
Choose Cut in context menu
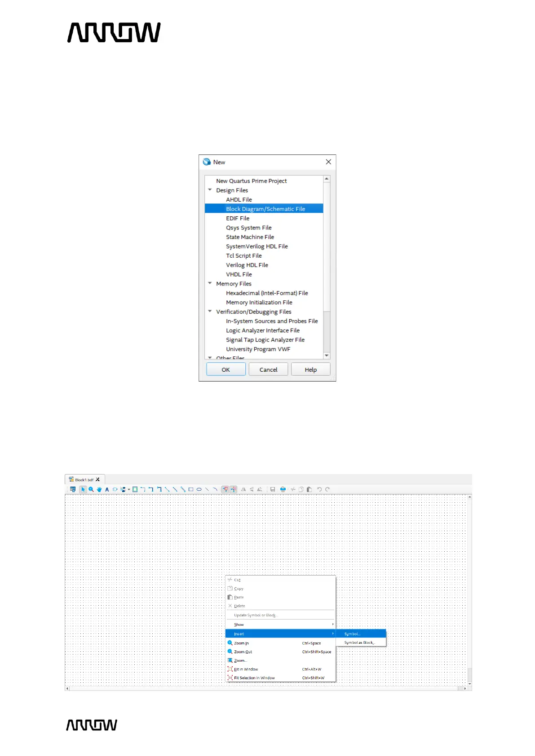280,580
